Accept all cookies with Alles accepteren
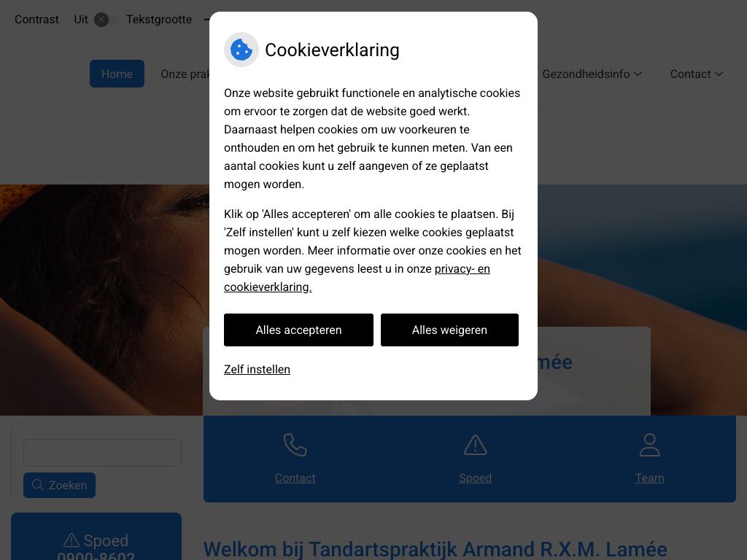This screenshot has height=560, width=747. tap(298, 330)
